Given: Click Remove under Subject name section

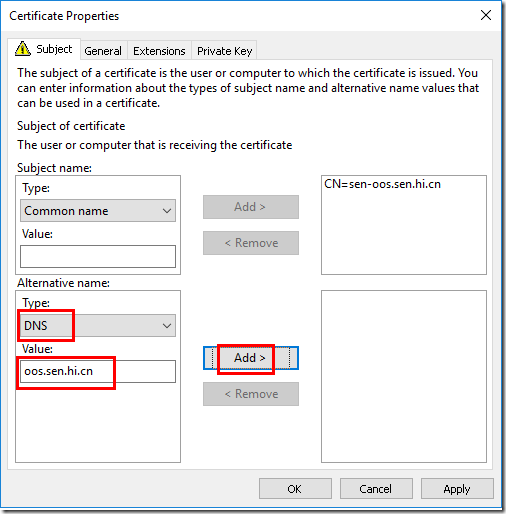Looking at the screenshot, I should [x=251, y=243].
